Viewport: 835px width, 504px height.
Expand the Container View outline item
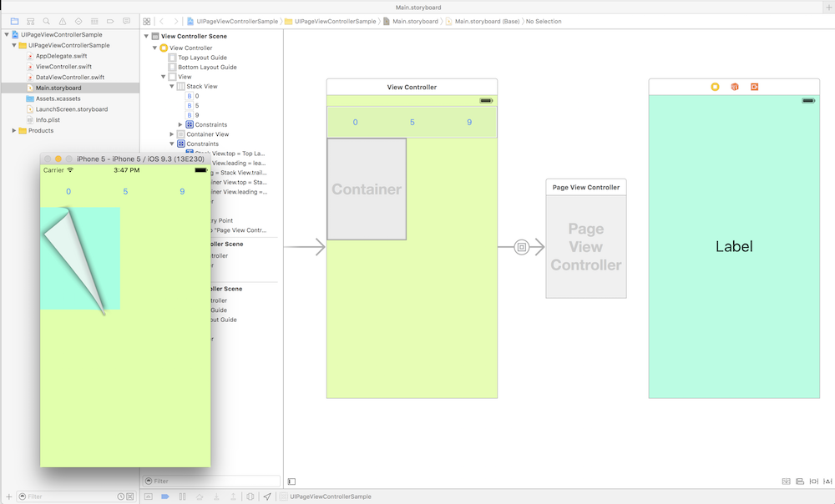(172, 134)
